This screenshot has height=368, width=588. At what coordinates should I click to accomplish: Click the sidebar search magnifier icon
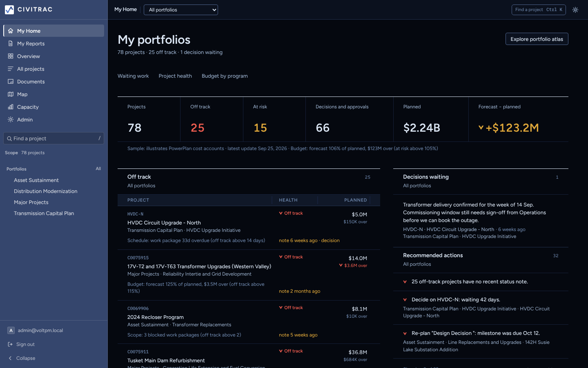click(x=9, y=139)
